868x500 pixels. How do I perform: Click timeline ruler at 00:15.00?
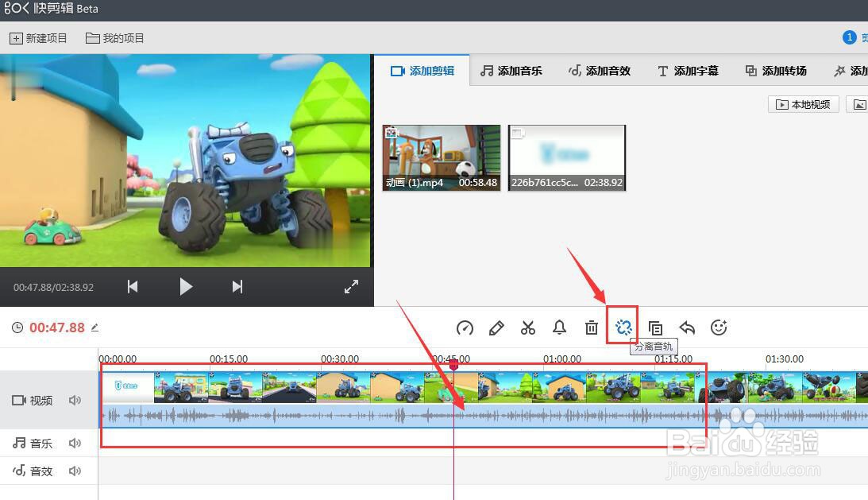tap(229, 359)
